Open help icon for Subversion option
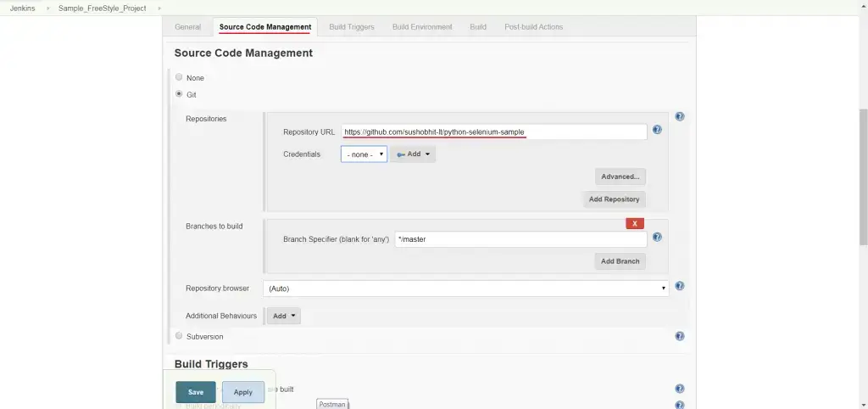 point(679,336)
